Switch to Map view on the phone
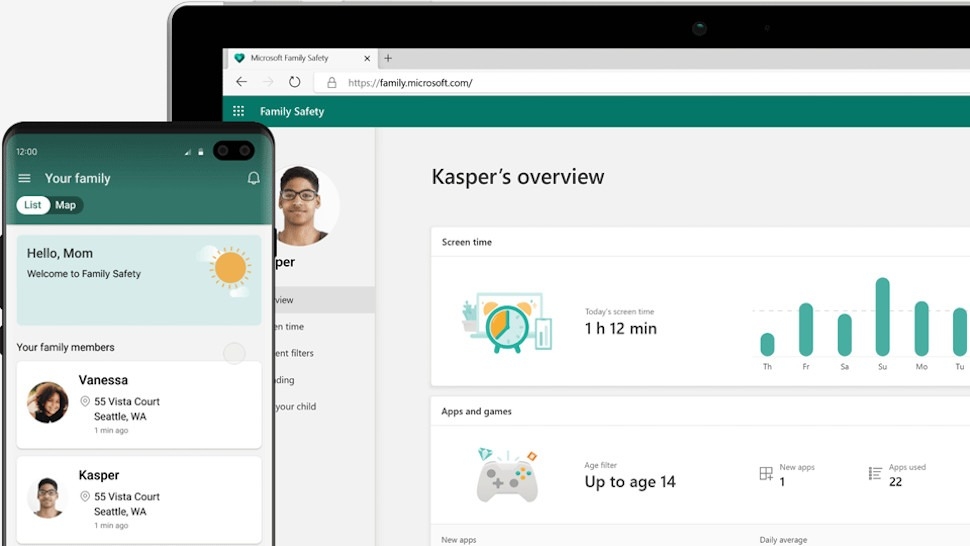Viewport: 970px width, 546px height. (x=66, y=205)
